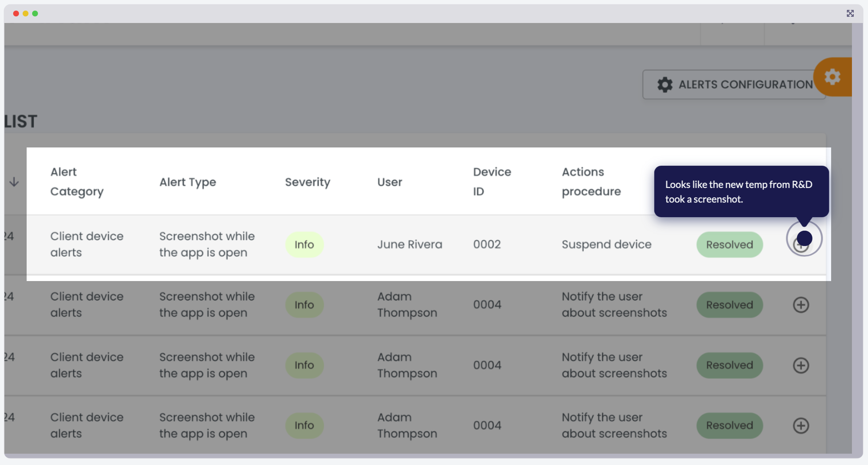Click the Suspend device action text
This screenshot has width=868, height=465.
pos(607,245)
